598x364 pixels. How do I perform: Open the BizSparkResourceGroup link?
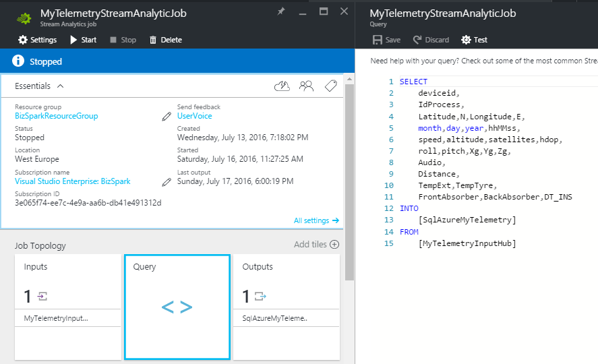57,116
